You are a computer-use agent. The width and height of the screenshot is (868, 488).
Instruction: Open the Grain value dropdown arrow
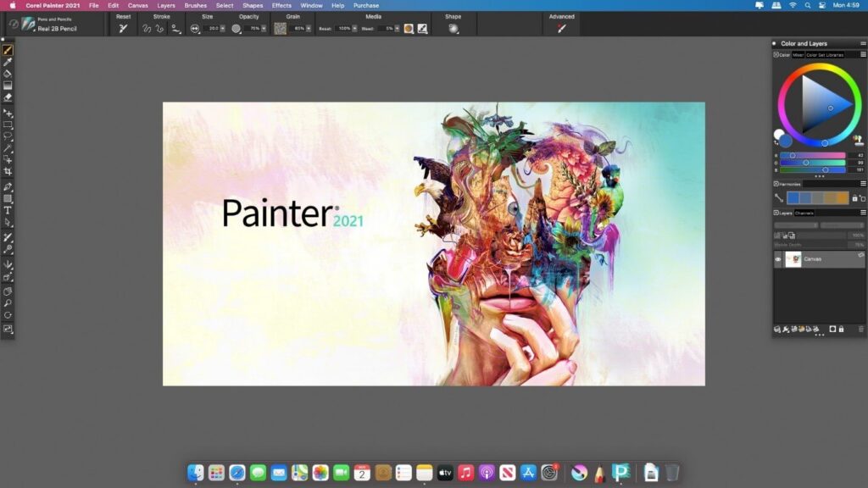pyautogui.click(x=309, y=29)
